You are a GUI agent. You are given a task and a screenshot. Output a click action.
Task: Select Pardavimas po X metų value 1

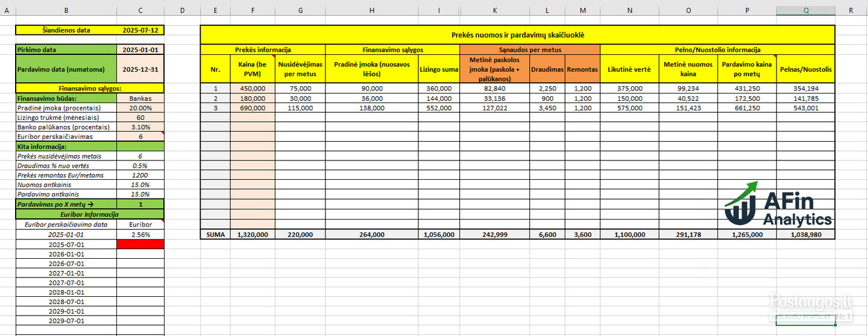point(140,204)
